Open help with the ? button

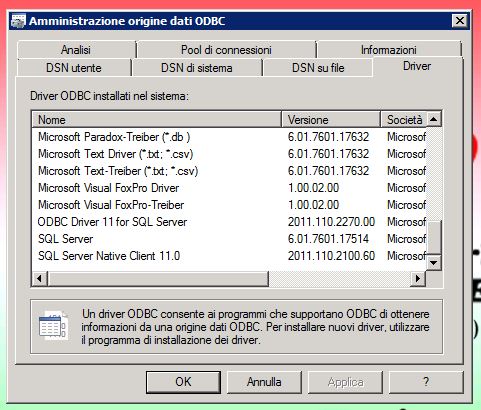(x=426, y=382)
